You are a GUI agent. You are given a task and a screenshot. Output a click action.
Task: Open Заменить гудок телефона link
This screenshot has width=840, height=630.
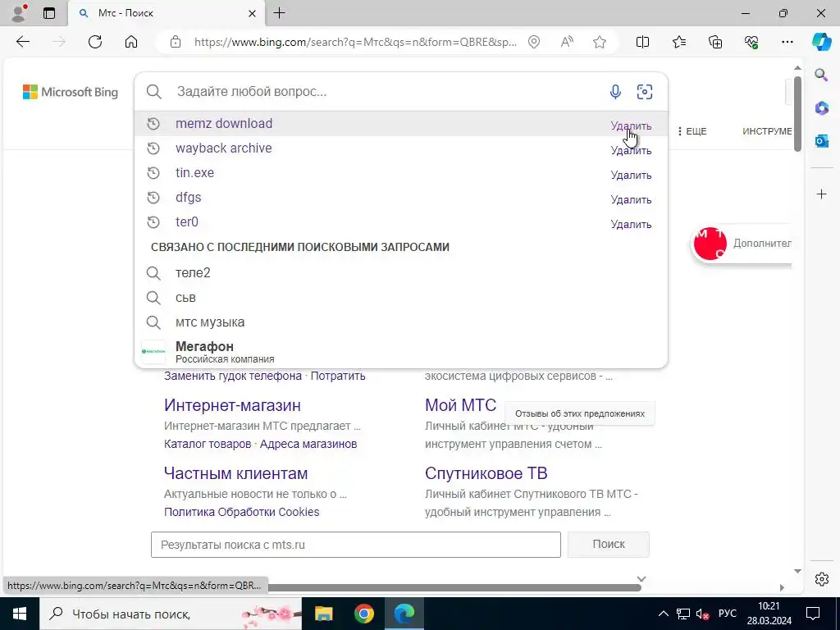coord(232,376)
